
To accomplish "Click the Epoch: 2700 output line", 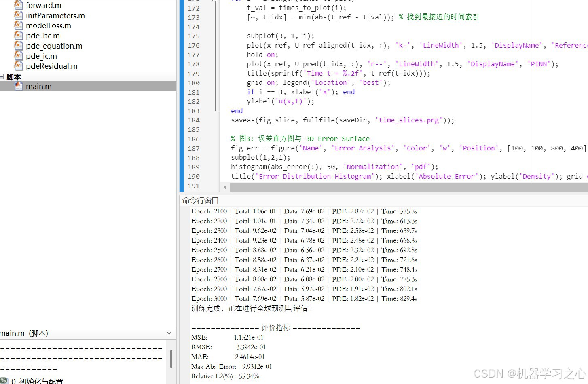I will [x=304, y=270].
